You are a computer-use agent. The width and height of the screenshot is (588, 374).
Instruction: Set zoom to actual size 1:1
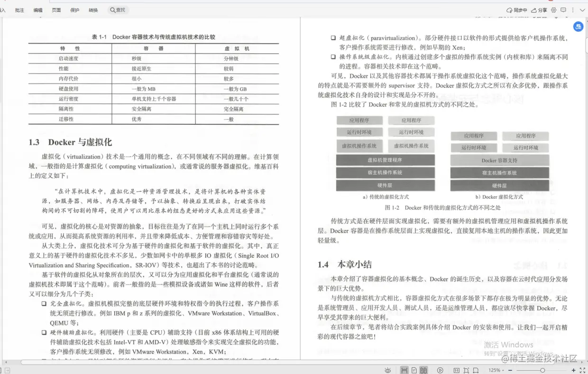point(456,370)
